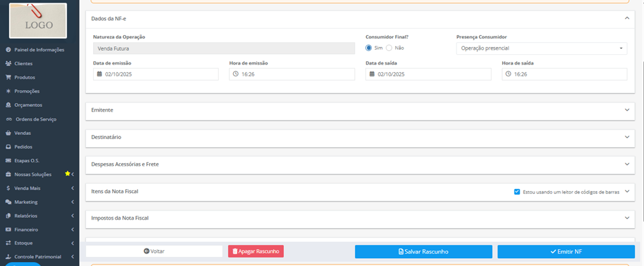Click the Ordens de Serviço glasses icon
644x266 pixels.
pos(8,119)
